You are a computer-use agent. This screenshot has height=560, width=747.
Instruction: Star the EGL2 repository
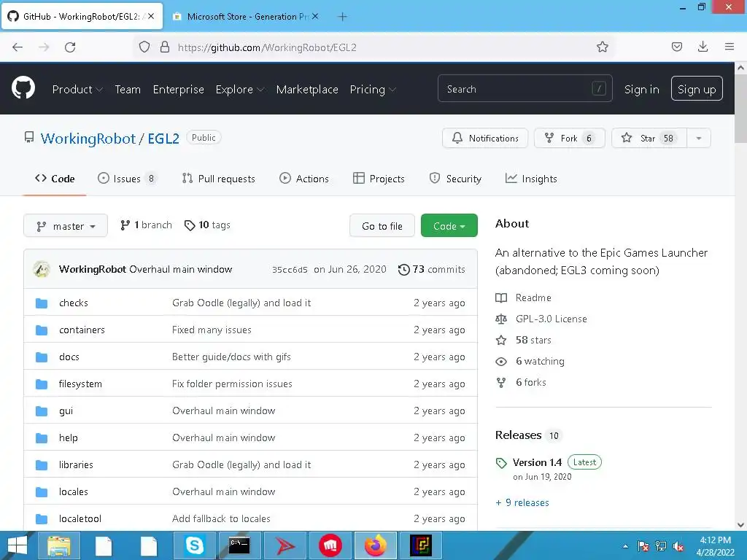649,138
